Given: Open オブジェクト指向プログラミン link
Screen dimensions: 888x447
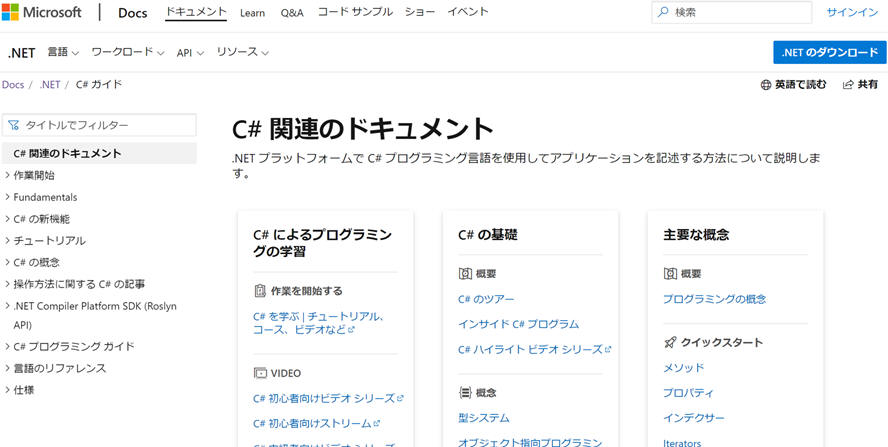Looking at the screenshot, I should [530, 442].
